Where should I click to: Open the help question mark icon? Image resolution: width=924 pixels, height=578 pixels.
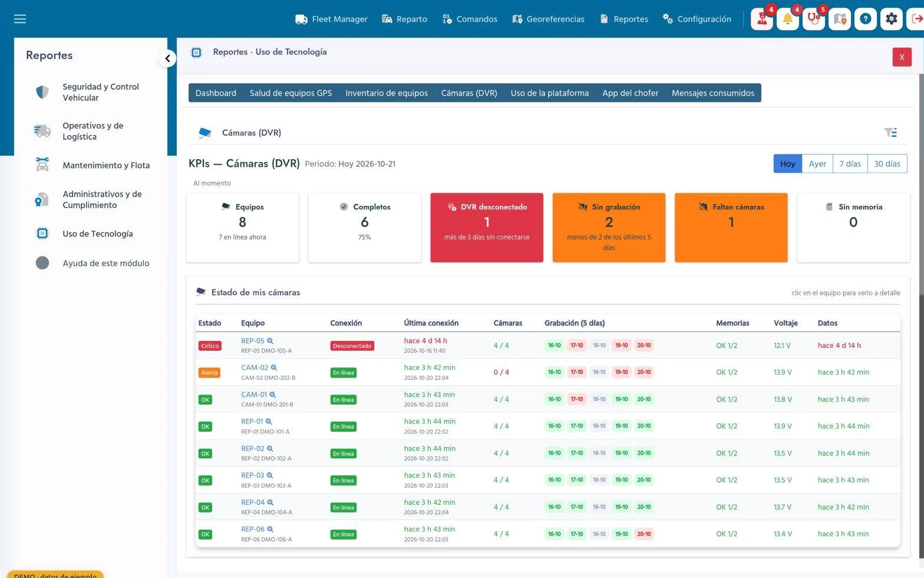(x=866, y=19)
